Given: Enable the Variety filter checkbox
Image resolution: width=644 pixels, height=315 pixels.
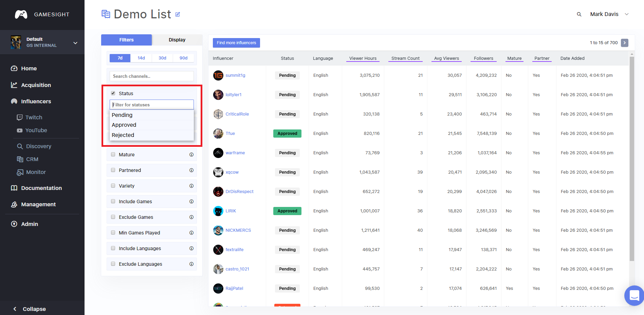Looking at the screenshot, I should click(113, 186).
